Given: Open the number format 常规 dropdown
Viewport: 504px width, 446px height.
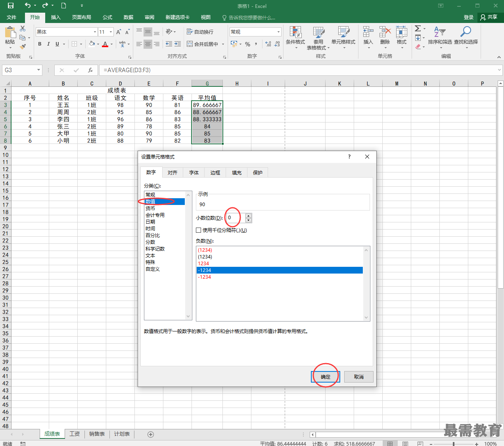Looking at the screenshot, I should (278, 32).
